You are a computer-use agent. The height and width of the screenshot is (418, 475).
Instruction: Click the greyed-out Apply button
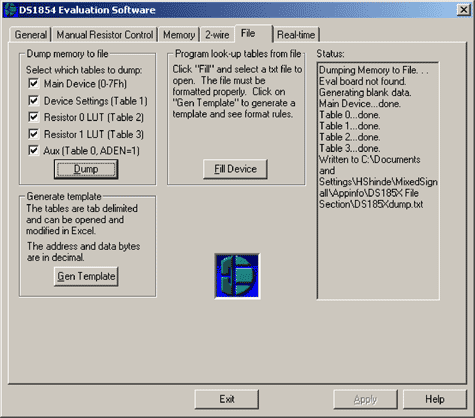tap(365, 399)
